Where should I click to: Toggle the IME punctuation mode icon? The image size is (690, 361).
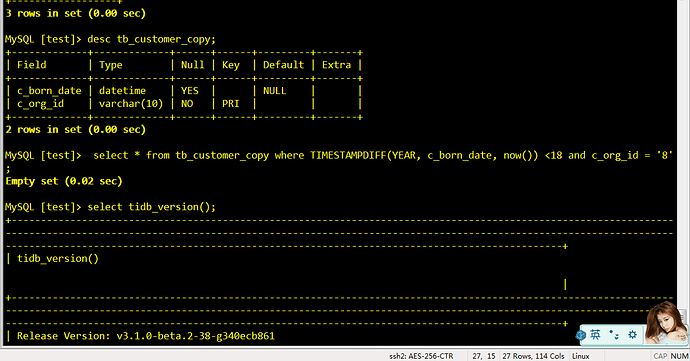pos(614,335)
